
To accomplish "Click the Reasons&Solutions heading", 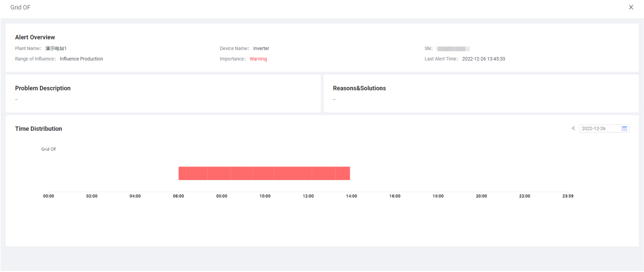I will [359, 88].
